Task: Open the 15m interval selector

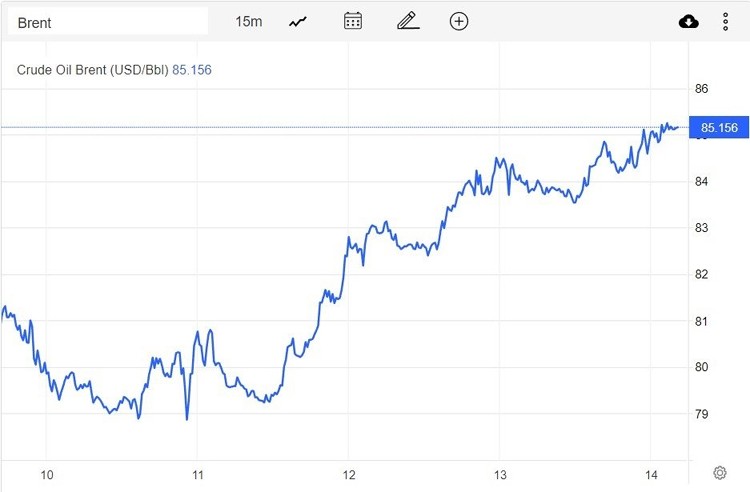Action: pyautogui.click(x=248, y=21)
